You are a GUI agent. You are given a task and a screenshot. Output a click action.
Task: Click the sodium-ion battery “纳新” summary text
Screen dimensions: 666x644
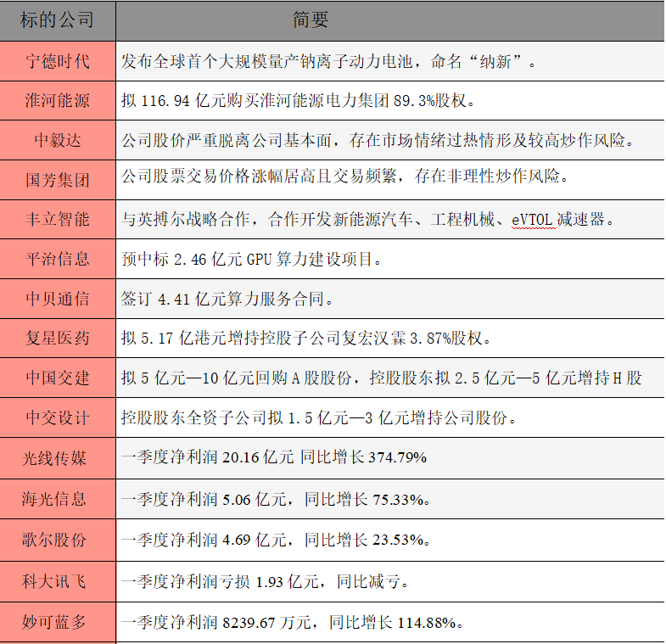click(328, 62)
